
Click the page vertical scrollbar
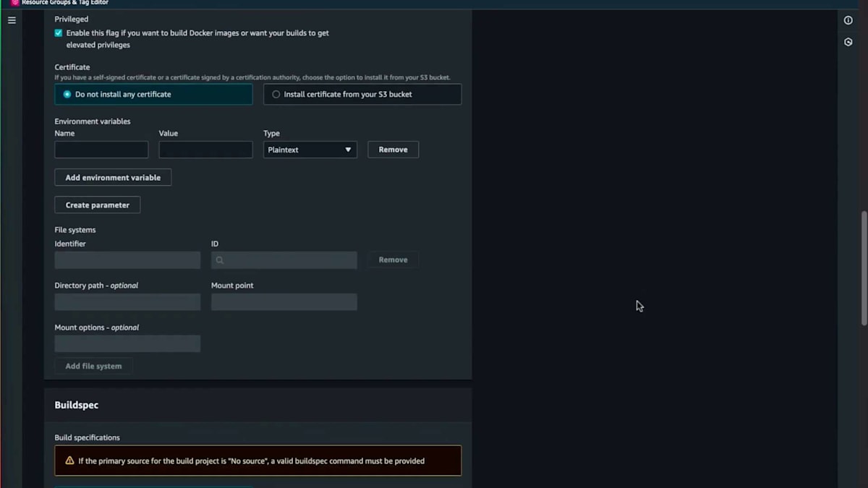[x=864, y=268]
